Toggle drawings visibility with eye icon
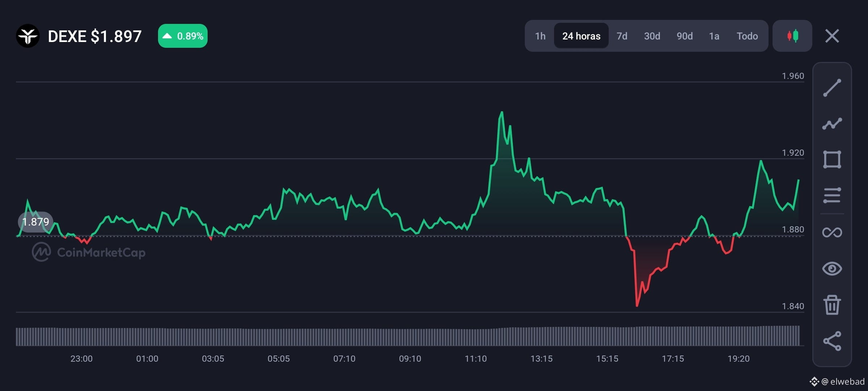The height and width of the screenshot is (391, 868). point(832,269)
